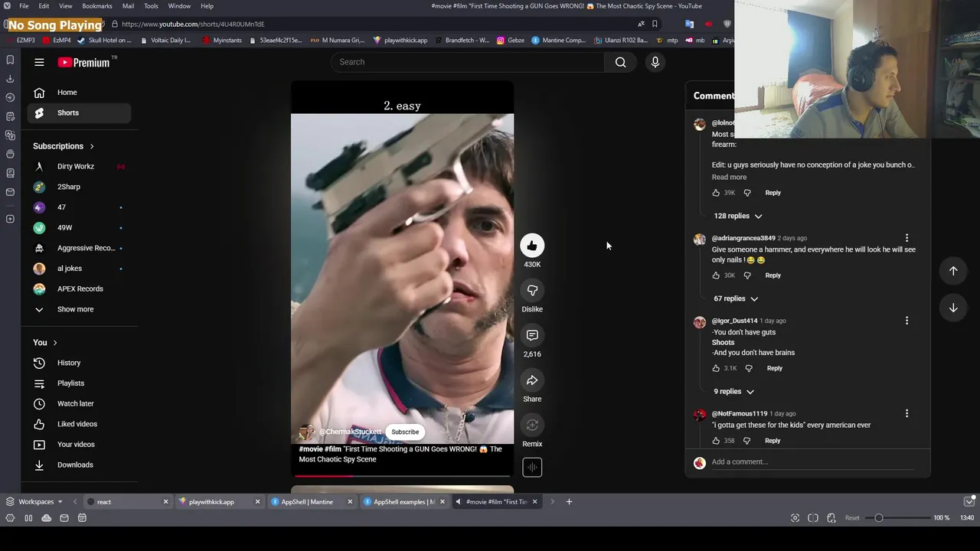Switch to the 'react' tab
Screen dimensions: 980x551
(x=126, y=502)
